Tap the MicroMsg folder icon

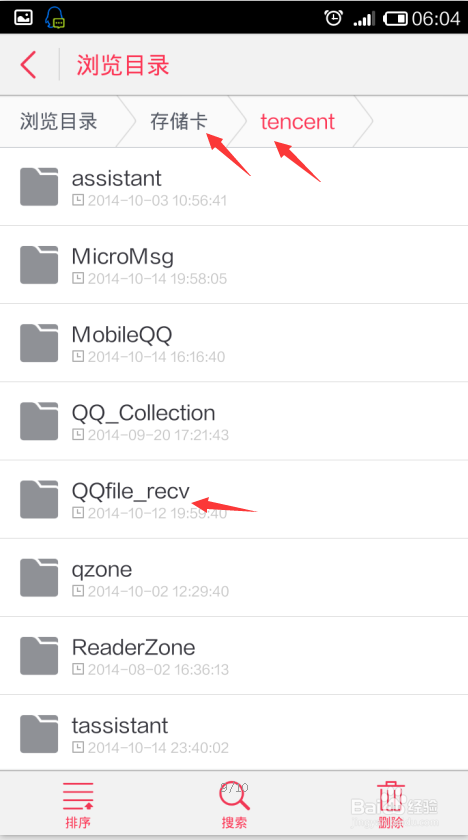(39, 265)
